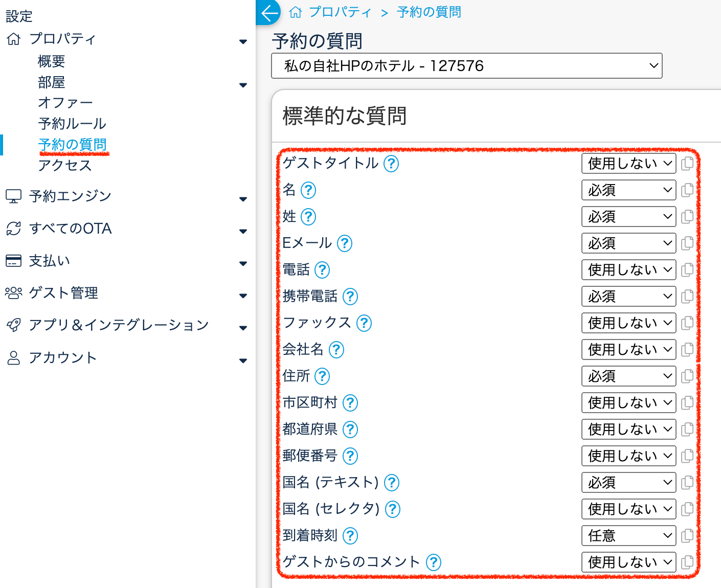Click the help icon next to ゲストタイトル
This screenshot has height=588, width=721.
click(x=391, y=164)
